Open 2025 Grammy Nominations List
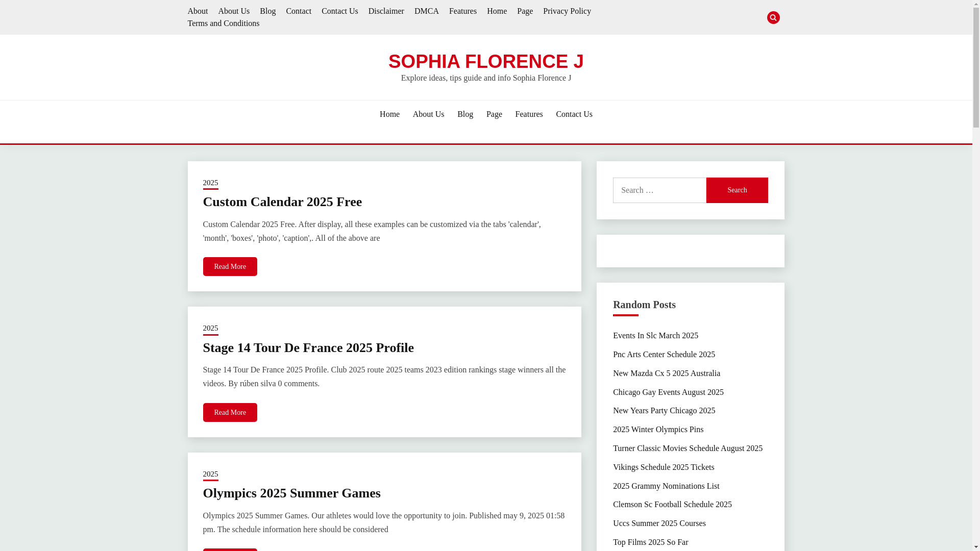This screenshot has height=551, width=980. (x=666, y=486)
